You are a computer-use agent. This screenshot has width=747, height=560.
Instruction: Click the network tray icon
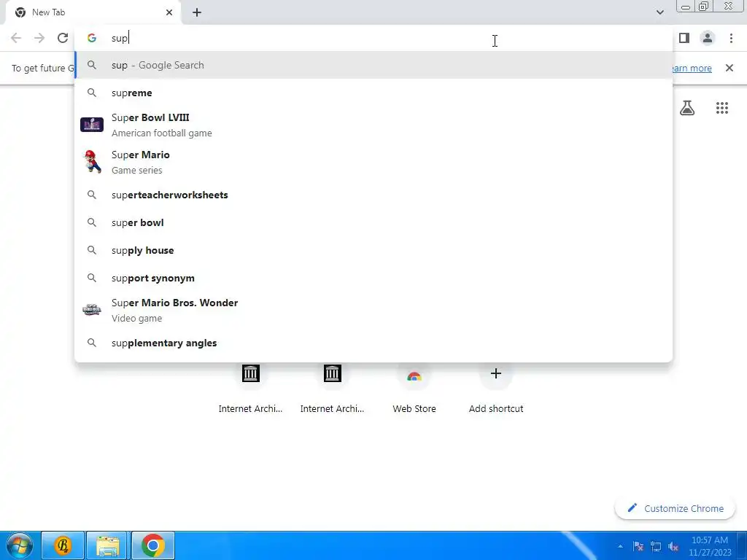point(656,546)
